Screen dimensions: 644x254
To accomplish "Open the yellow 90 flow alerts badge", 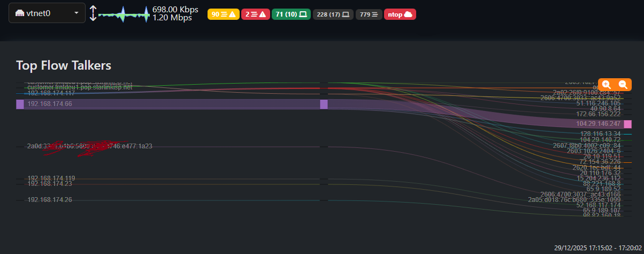I will point(224,14).
